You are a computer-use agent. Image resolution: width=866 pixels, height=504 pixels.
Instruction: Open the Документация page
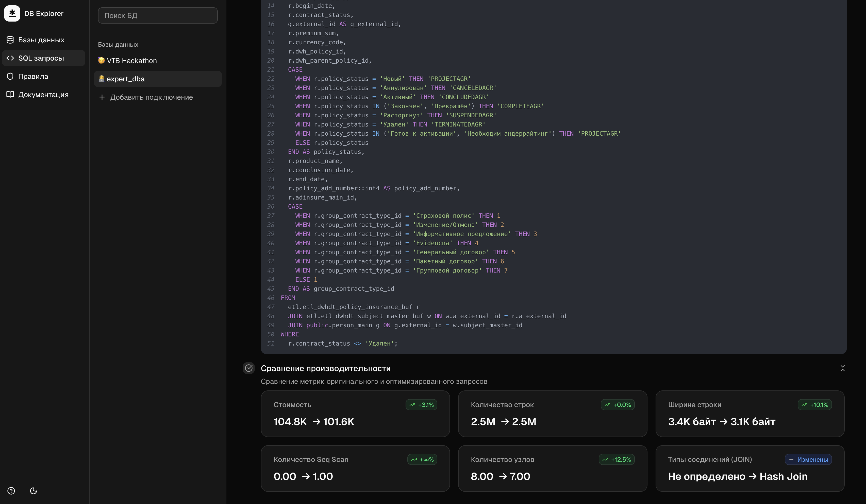tap(43, 94)
